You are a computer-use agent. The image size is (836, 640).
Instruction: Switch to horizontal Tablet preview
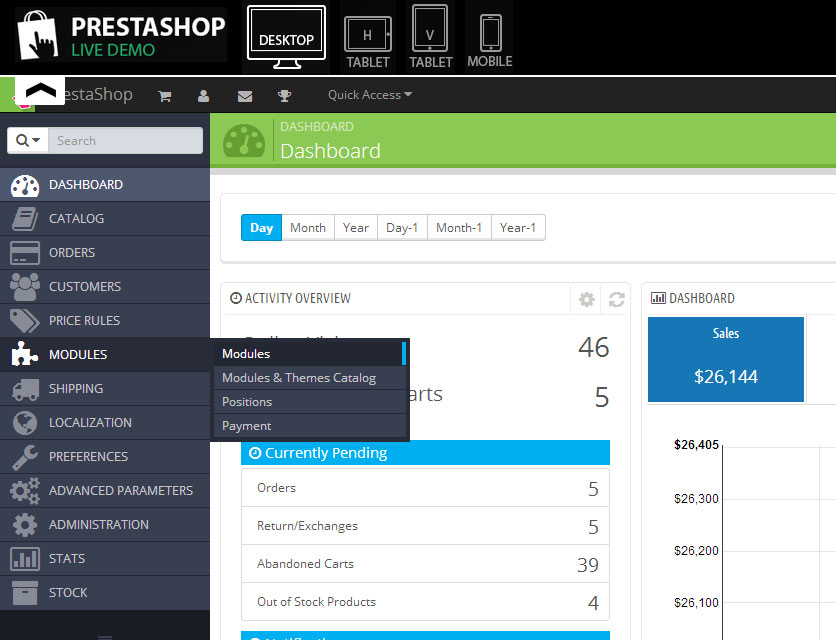[x=368, y=42]
